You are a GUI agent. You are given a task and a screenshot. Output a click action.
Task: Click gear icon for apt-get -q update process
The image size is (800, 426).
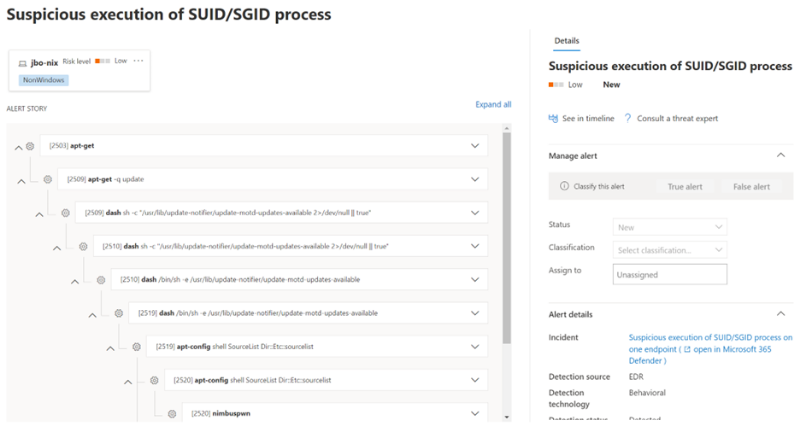pyautogui.click(x=48, y=179)
